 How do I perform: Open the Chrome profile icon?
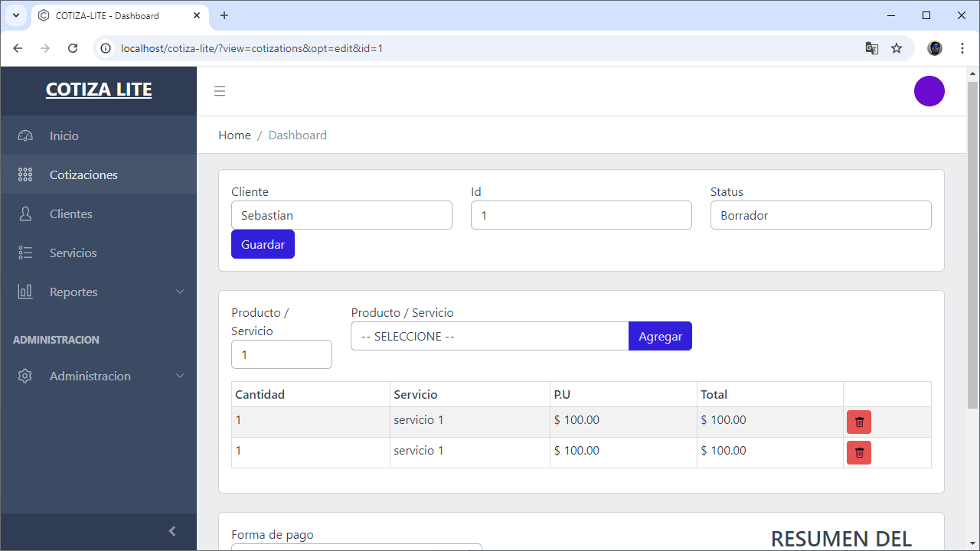click(935, 48)
